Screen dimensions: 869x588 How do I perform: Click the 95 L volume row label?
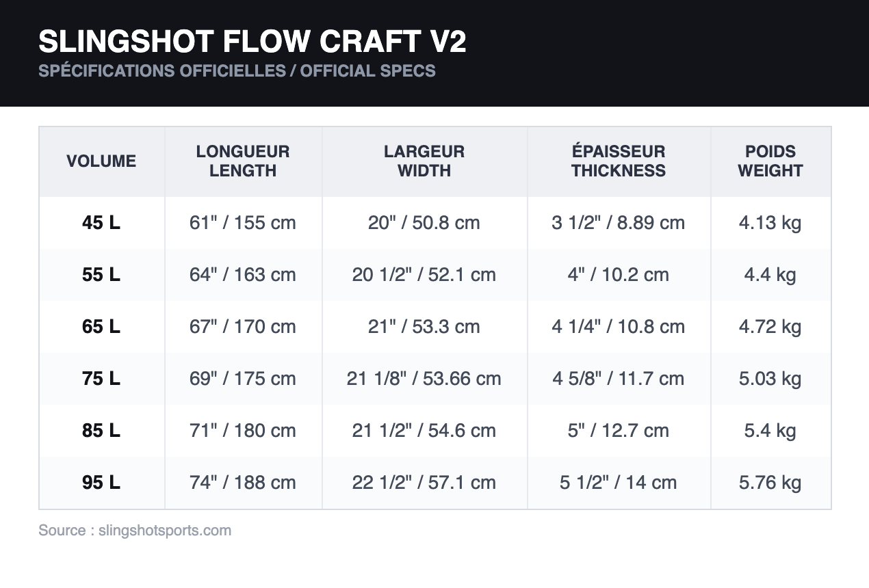(101, 483)
